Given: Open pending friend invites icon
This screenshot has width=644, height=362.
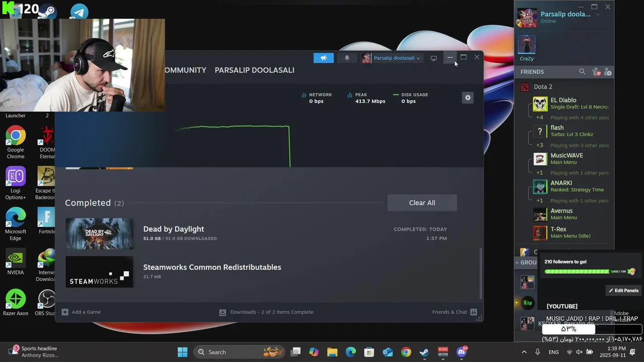Looking at the screenshot, I should click(596, 72).
